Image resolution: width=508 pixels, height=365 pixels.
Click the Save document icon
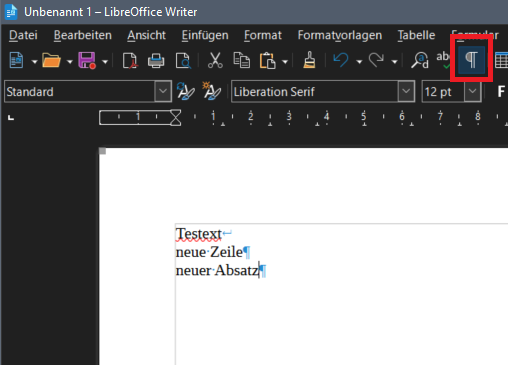point(87,61)
